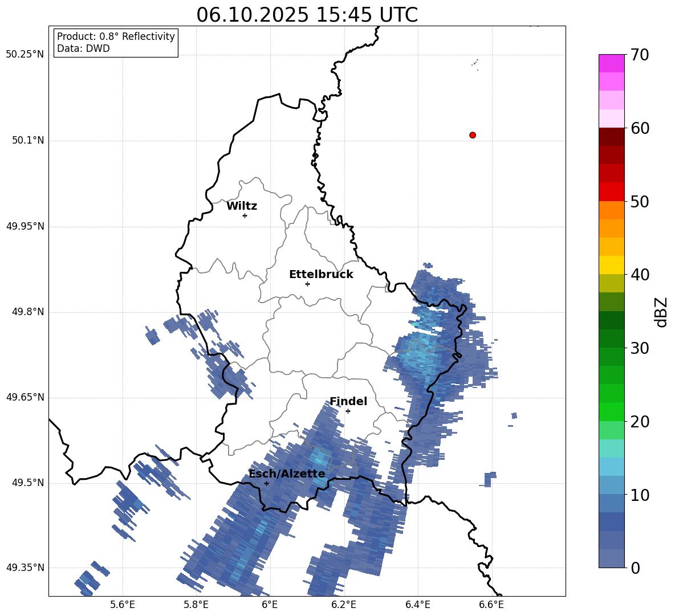The image size is (675, 616).
Task: Click the Data: DWD text
Action: pos(83,48)
